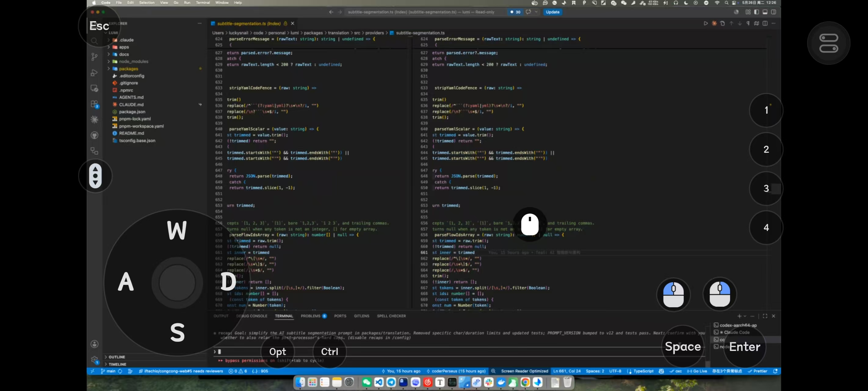Open Source Control view in activity bar

pos(94,57)
